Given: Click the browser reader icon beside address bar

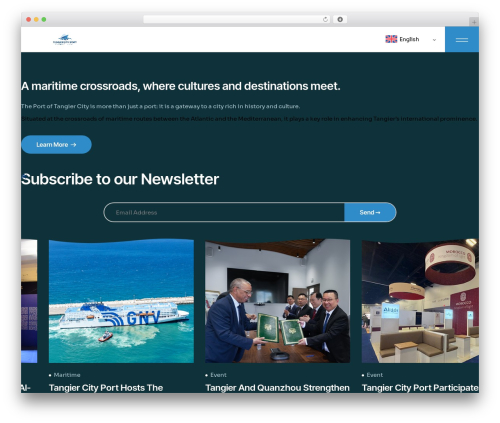Looking at the screenshot, I should point(340,19).
